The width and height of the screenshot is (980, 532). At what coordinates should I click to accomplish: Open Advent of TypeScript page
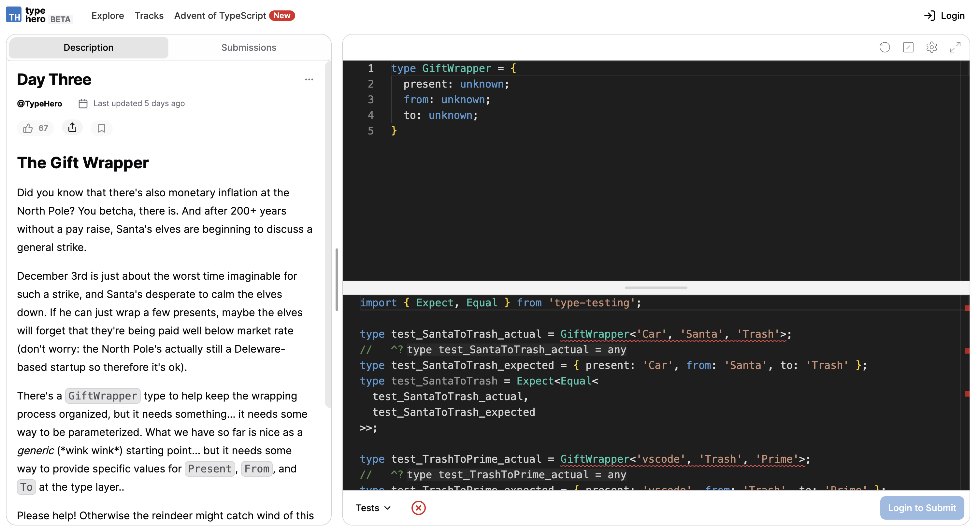(220, 16)
